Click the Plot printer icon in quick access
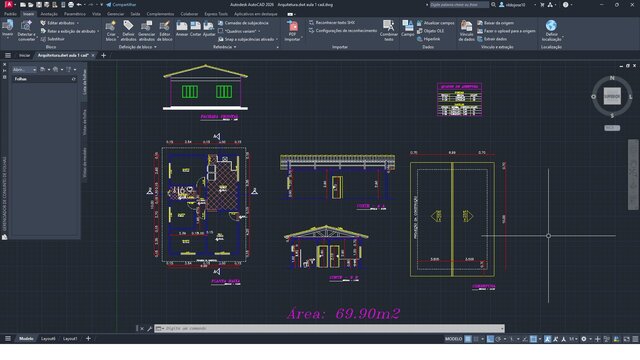Screen dimensions: 640x360 coord(71,5)
